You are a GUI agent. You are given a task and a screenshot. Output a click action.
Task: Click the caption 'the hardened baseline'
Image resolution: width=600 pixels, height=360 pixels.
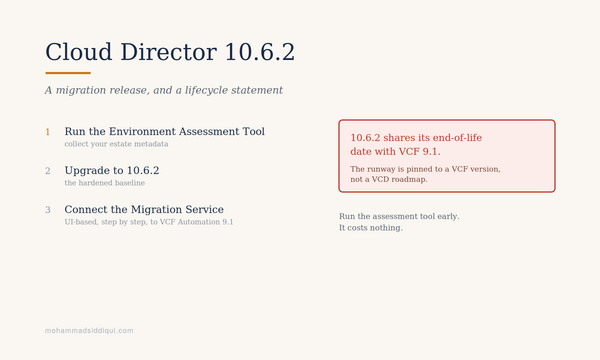click(104, 183)
